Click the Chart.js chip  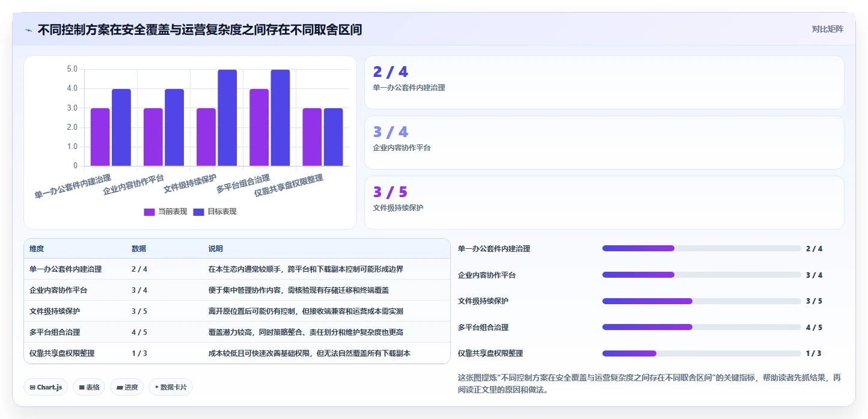tap(46, 387)
